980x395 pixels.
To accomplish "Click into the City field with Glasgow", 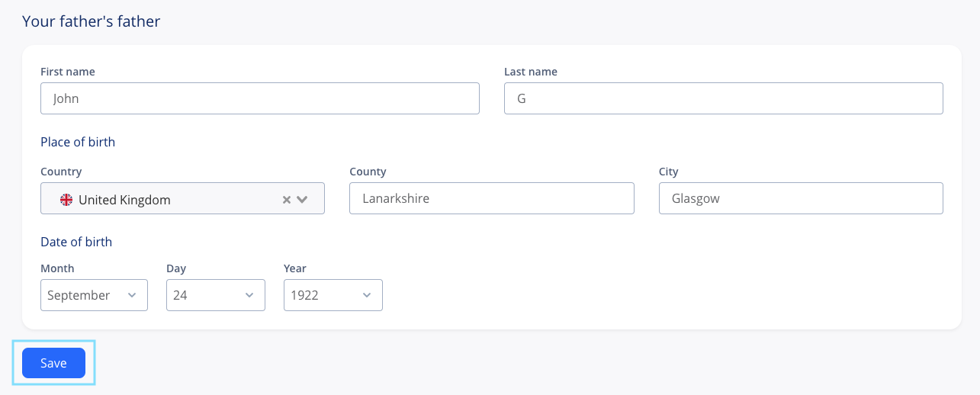I will point(801,198).
